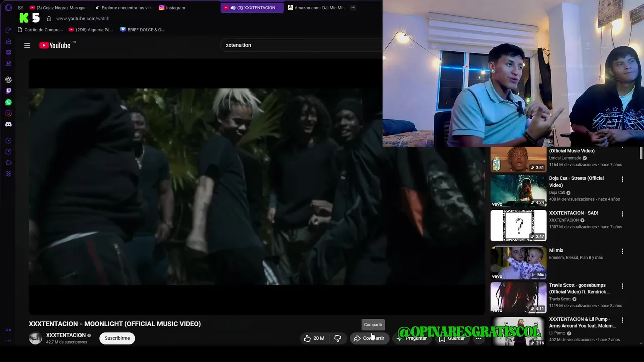Open the Twitch icon in the sidebar
Viewport: 644px width, 362px height.
(x=8, y=91)
